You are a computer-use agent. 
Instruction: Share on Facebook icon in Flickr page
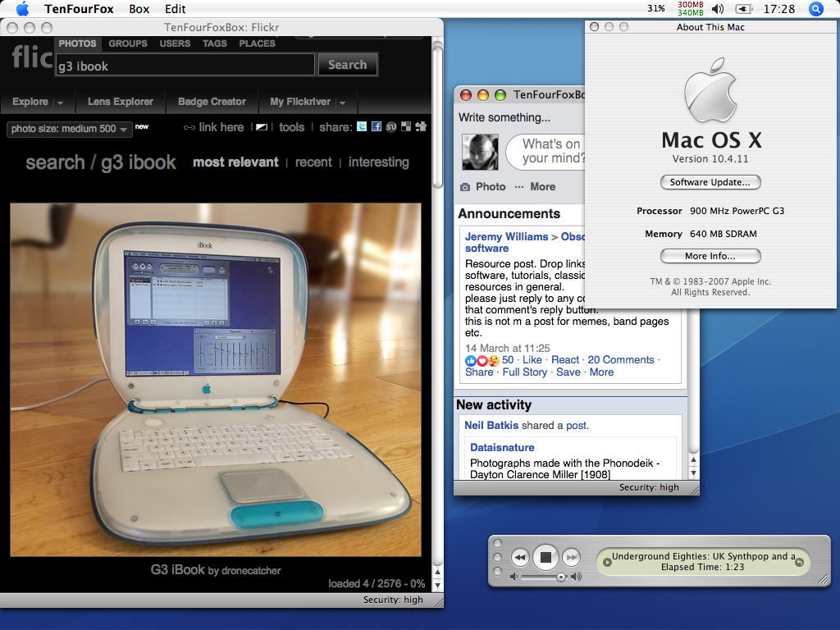pos(377,126)
